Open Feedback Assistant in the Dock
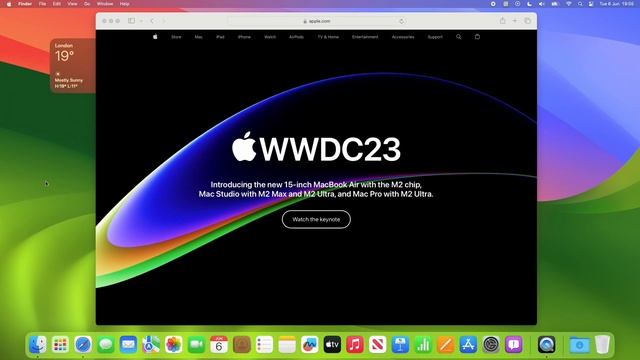640x360 pixels. click(x=513, y=344)
